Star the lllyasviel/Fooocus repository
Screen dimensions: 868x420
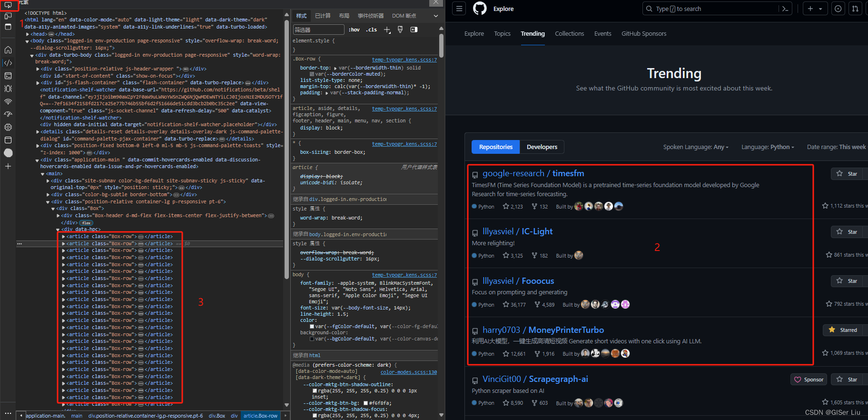(x=848, y=281)
